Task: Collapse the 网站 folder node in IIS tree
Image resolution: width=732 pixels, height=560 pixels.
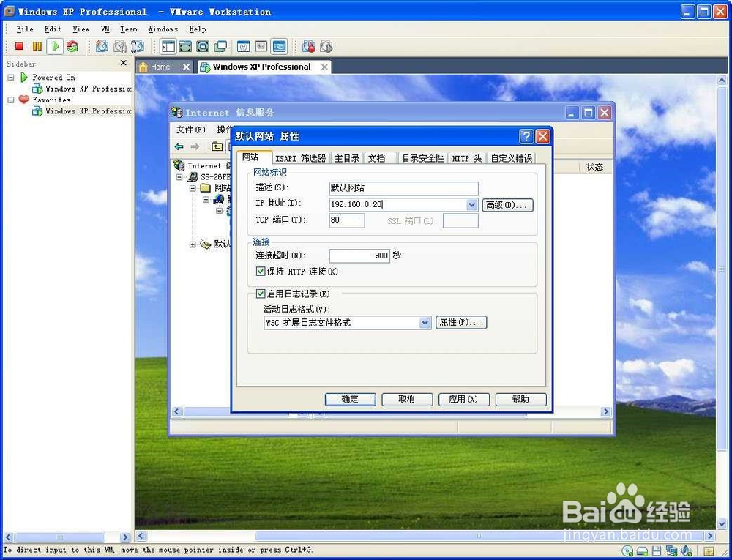Action: [193, 189]
